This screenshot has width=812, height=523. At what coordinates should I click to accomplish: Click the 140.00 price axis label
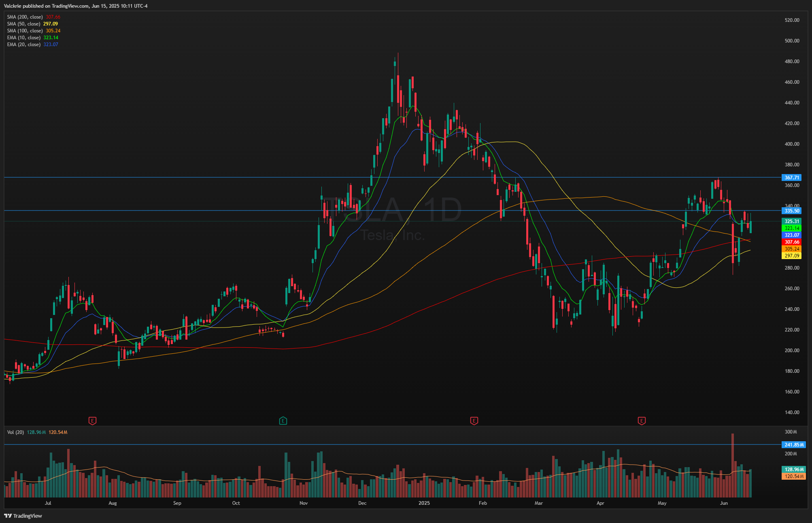(792, 412)
